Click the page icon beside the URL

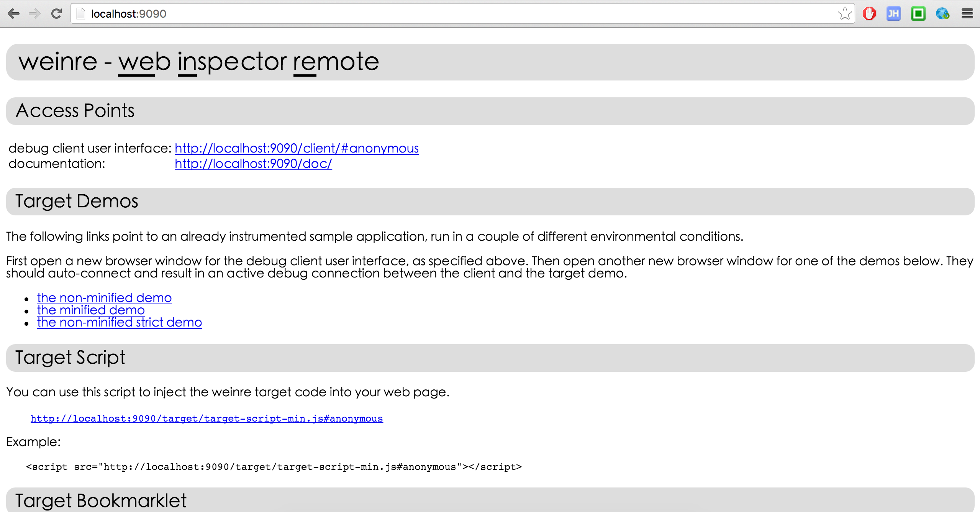81,14
